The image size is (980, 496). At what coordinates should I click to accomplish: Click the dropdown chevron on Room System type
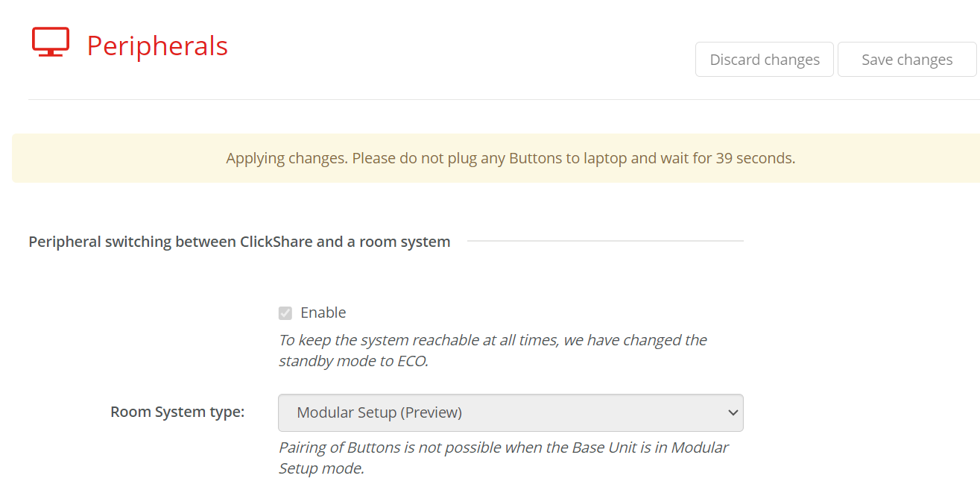tap(733, 412)
